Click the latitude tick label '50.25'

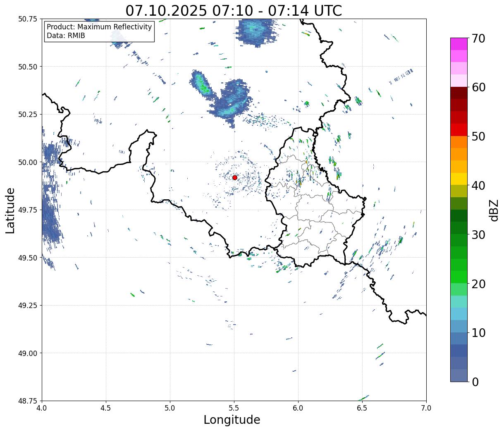28,115
